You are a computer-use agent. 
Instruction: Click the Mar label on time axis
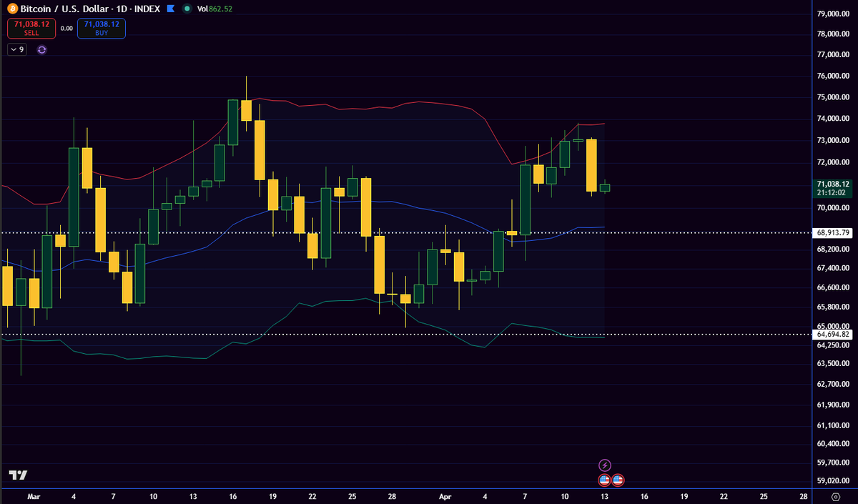33,495
